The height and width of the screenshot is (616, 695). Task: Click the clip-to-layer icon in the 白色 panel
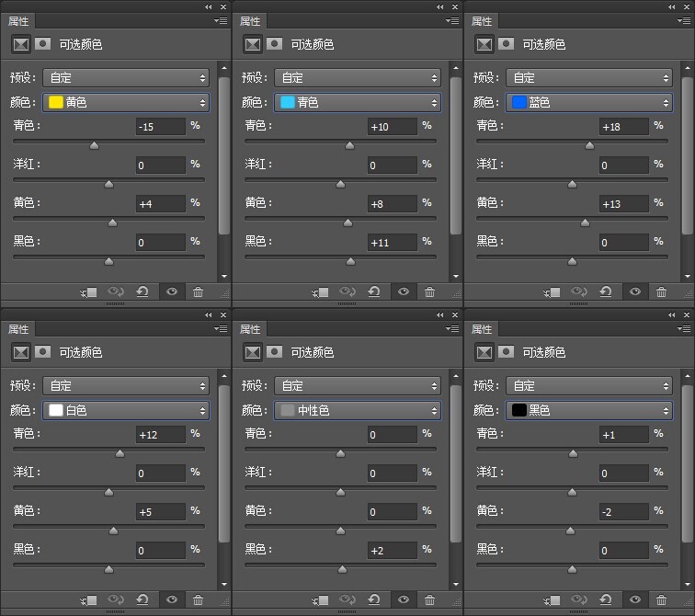click(x=89, y=600)
